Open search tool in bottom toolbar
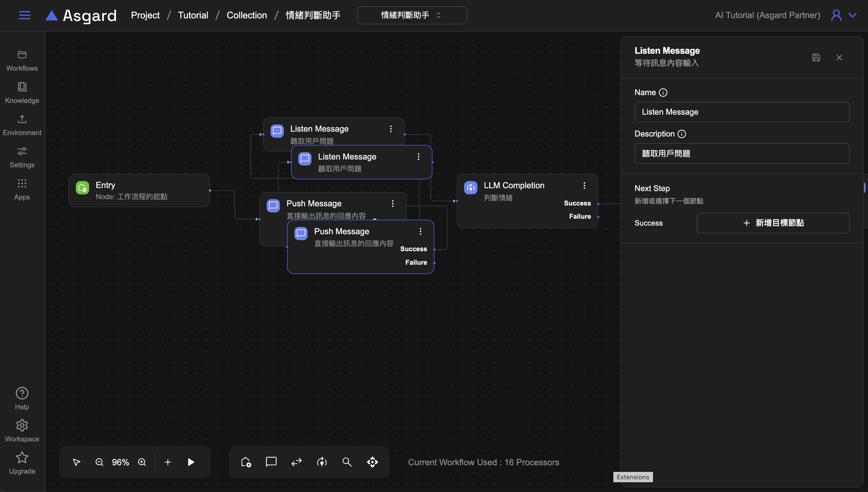This screenshot has width=868, height=492. coord(347,462)
